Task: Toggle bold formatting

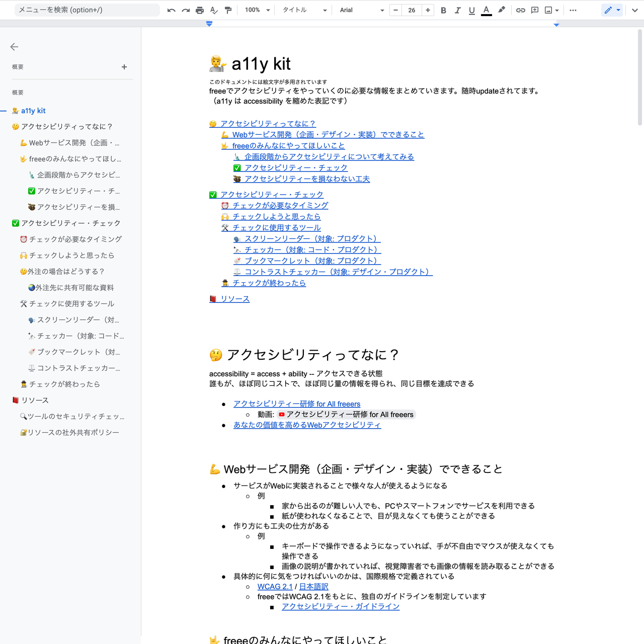Action: pos(443,10)
